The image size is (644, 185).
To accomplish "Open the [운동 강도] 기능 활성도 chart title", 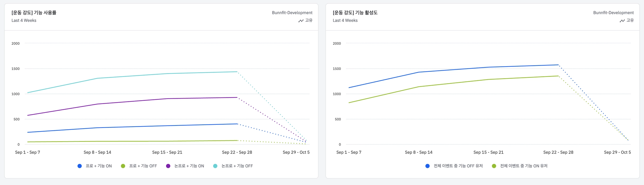I will point(355,13).
